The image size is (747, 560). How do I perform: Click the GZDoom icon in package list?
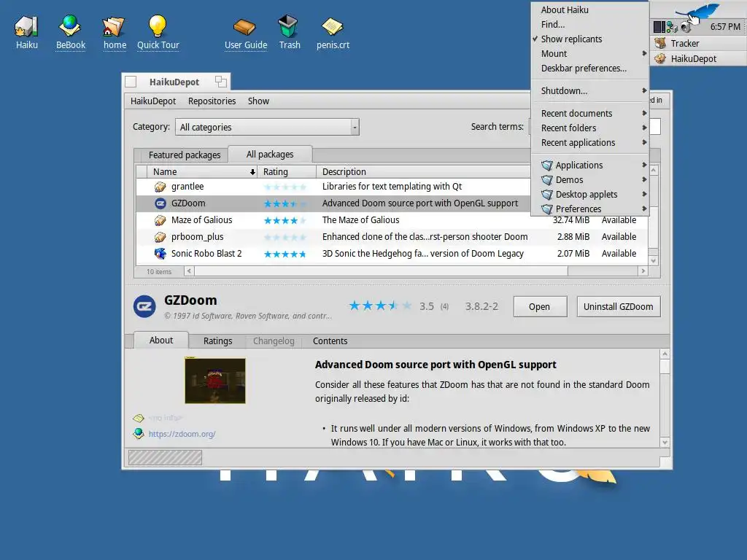[x=160, y=203]
